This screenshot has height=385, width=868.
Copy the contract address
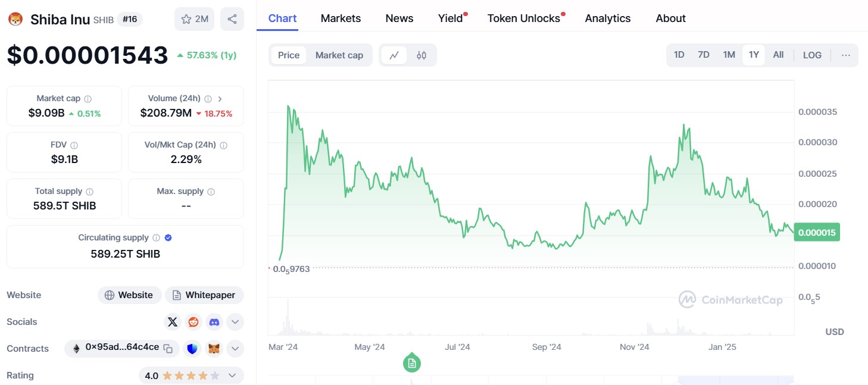(x=168, y=349)
